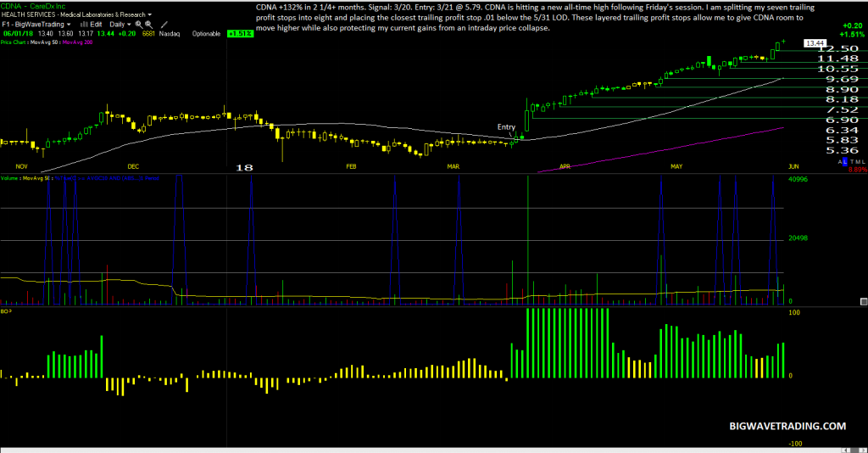Click the green +1.51% change badge
Screen dimensions: 868x453
pyautogui.click(x=240, y=34)
